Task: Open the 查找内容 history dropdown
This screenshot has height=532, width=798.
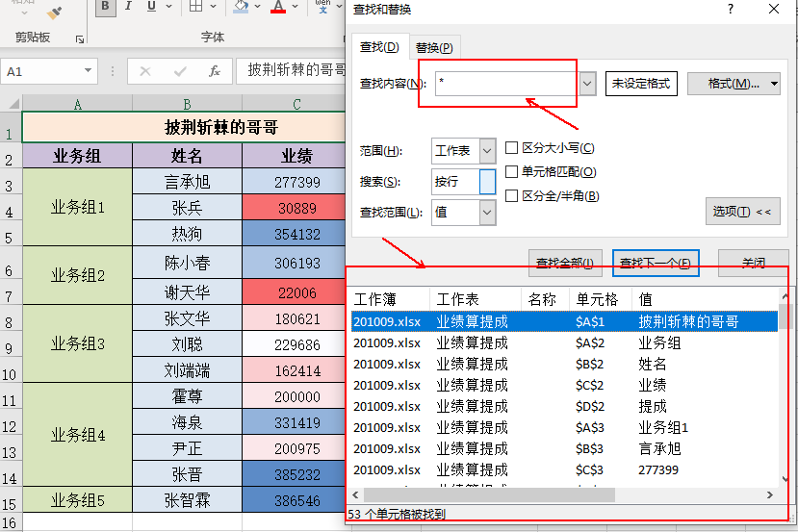Action: point(587,83)
